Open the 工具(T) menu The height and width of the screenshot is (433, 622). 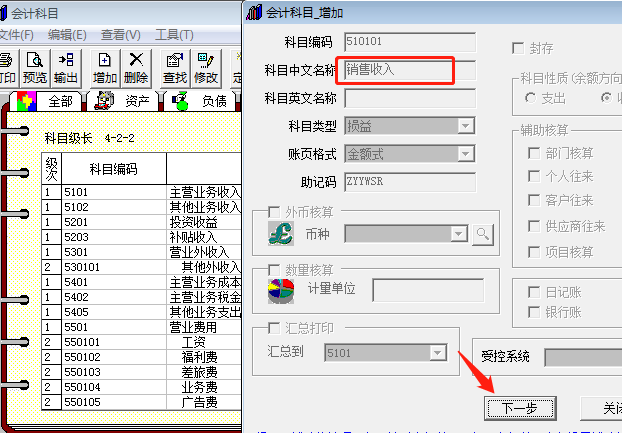pos(174,35)
